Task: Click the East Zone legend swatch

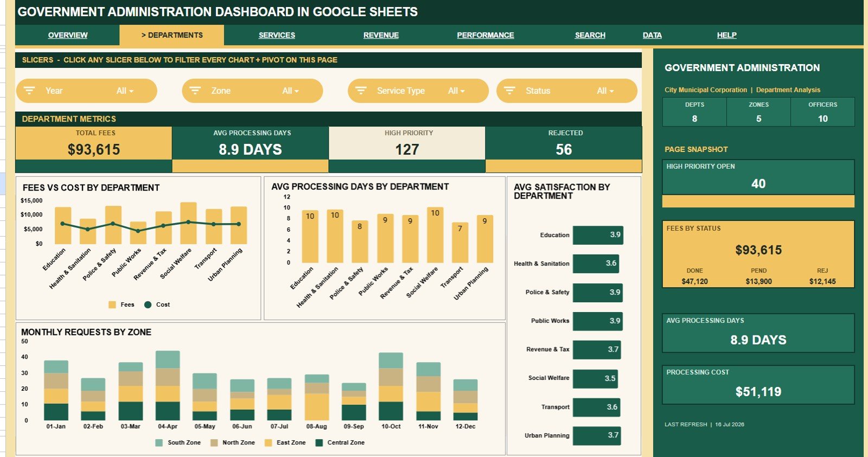Action: pos(268,443)
